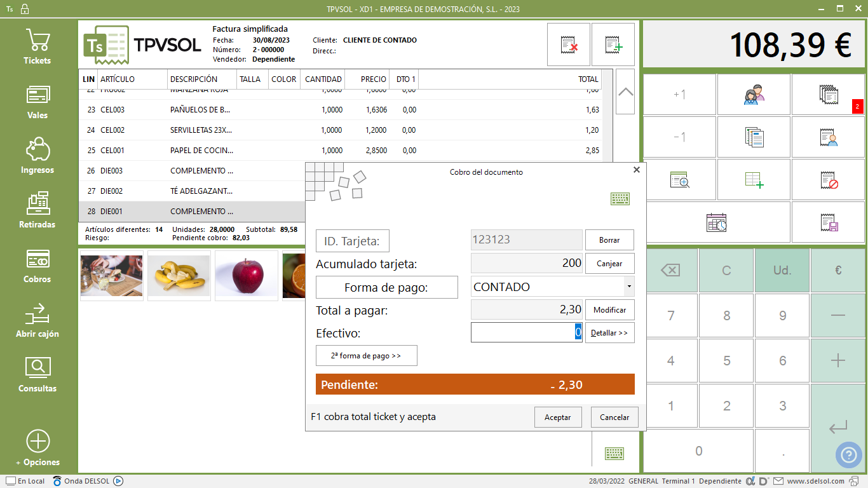This screenshot has height=488, width=868.
Task: Show on-screen keyboard in payment dialog
Action: click(620, 199)
